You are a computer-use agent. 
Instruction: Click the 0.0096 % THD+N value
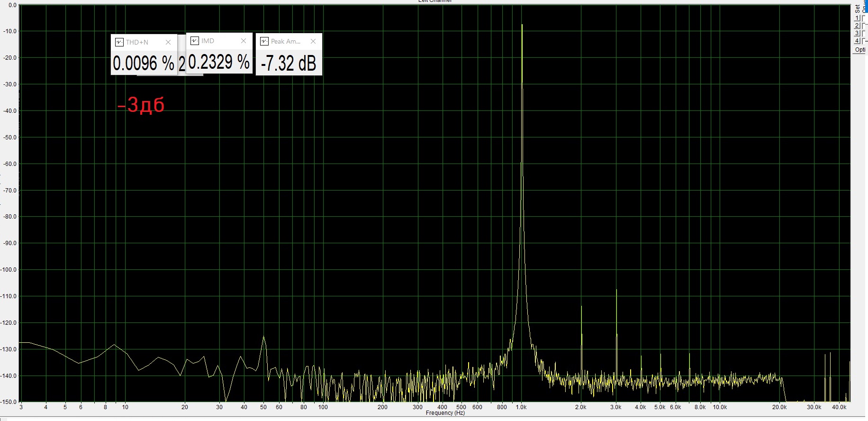tap(144, 63)
